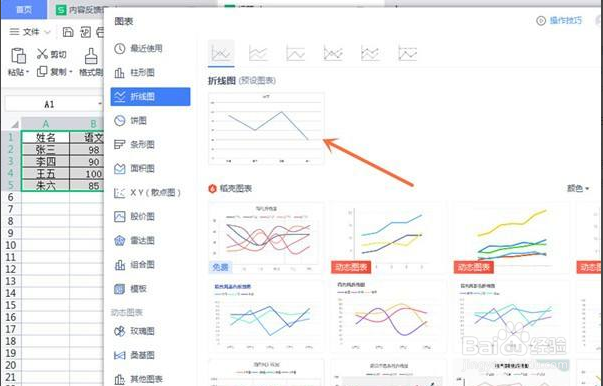The height and width of the screenshot is (386, 603).
Task: Select the stacked line with markers subtype icon
Action: pyautogui.click(x=370, y=53)
